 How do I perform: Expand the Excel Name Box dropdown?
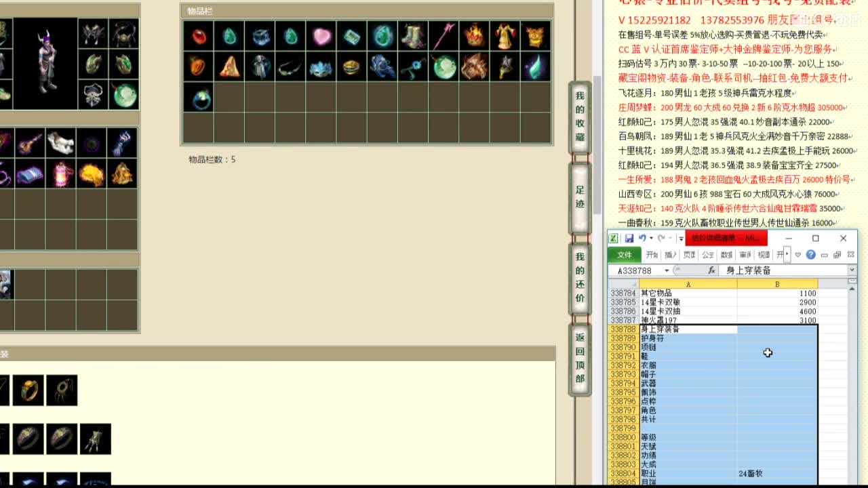point(667,270)
